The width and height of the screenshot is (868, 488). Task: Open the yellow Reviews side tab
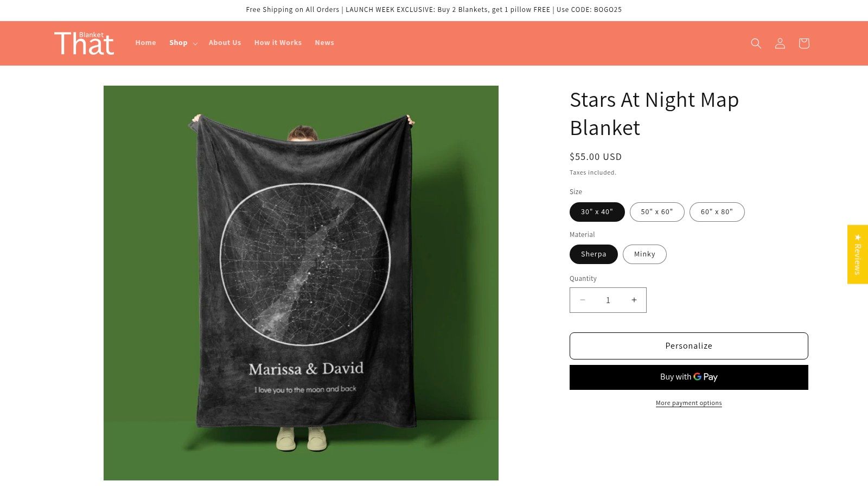857,254
